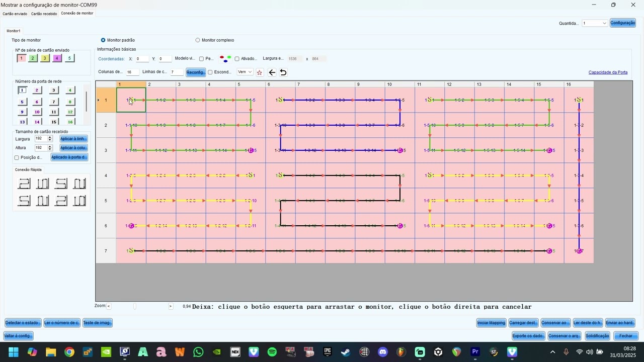
Task: Click the Detectar o estado... button
Action: coord(23,323)
